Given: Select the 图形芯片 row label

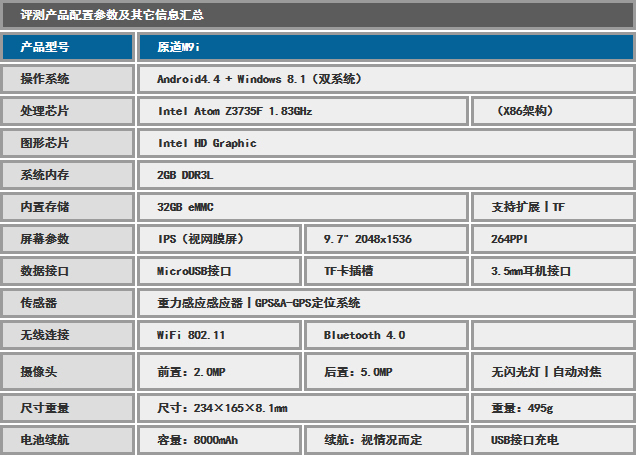Looking at the screenshot, I should (x=68, y=143).
